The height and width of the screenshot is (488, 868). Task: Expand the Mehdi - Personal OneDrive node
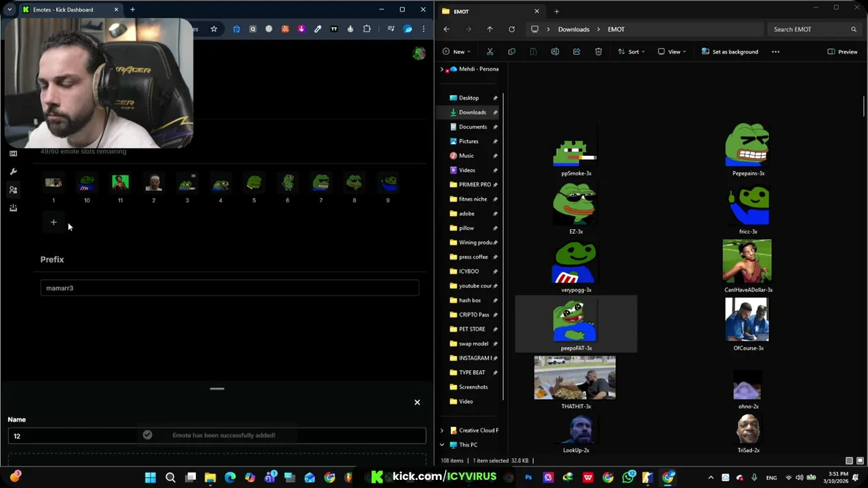pyautogui.click(x=442, y=69)
